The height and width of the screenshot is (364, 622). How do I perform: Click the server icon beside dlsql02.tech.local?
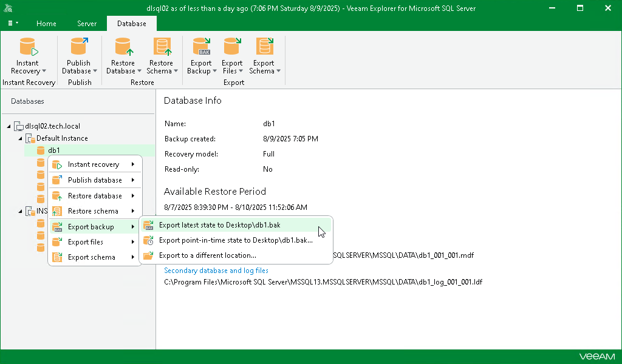tap(18, 126)
